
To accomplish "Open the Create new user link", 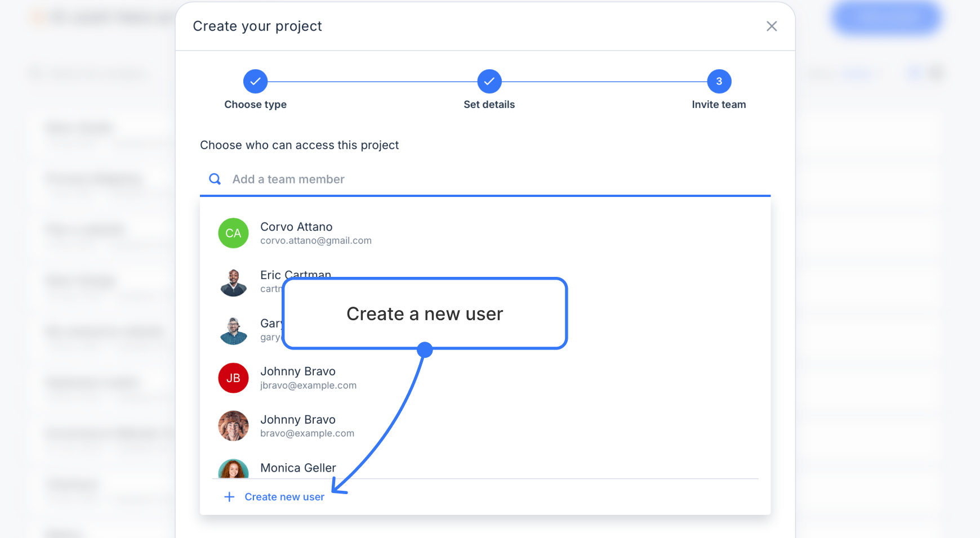I will 284,496.
